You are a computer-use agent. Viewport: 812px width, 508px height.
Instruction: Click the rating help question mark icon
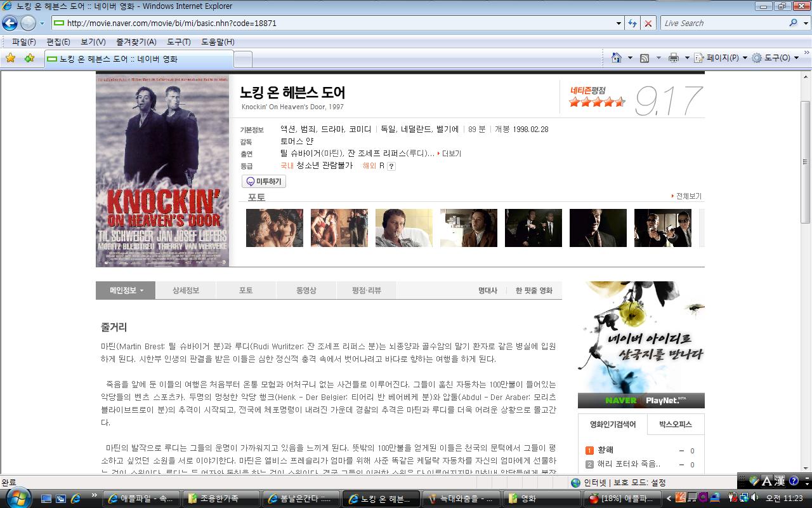pos(391,166)
